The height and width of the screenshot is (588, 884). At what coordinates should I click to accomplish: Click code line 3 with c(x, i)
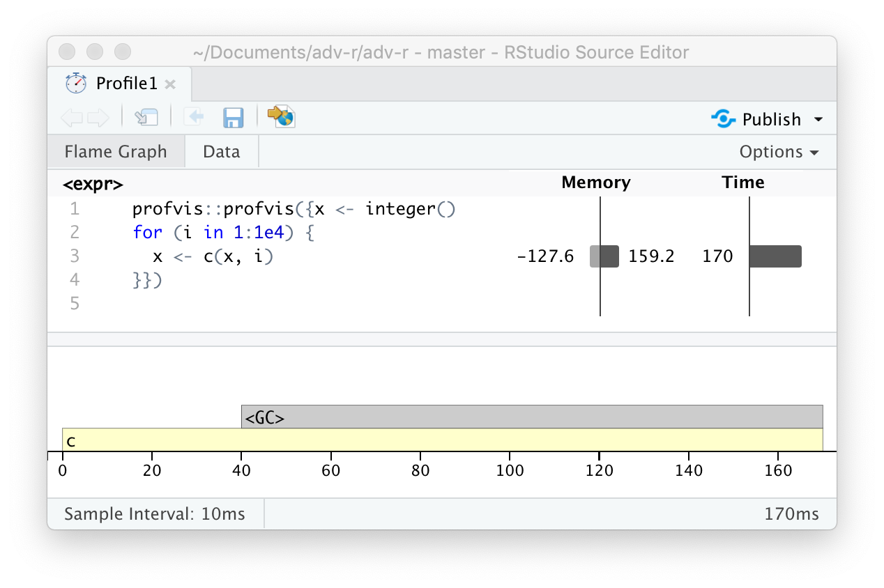213,256
